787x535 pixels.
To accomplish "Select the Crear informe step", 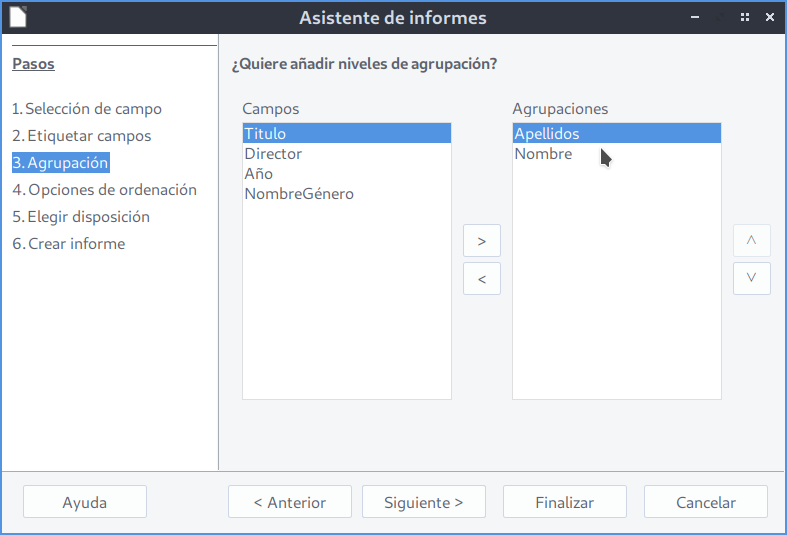I will coord(69,244).
